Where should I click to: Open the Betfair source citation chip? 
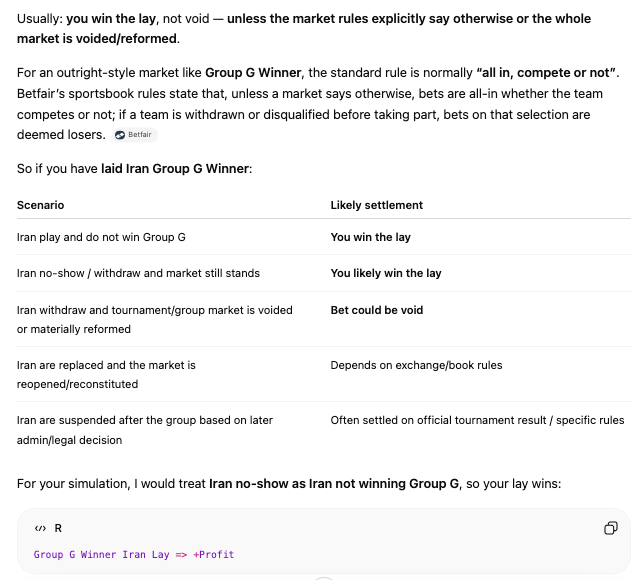click(x=135, y=135)
